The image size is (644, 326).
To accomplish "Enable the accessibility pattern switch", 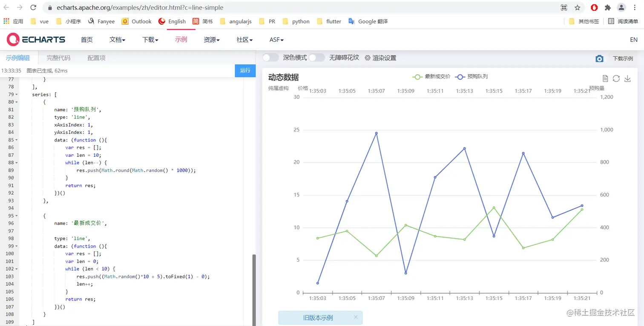I will click(316, 58).
